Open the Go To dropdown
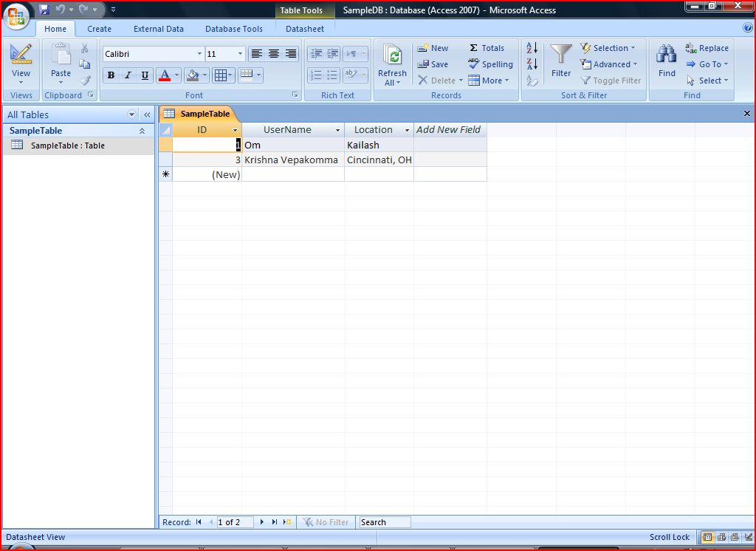 click(x=707, y=64)
